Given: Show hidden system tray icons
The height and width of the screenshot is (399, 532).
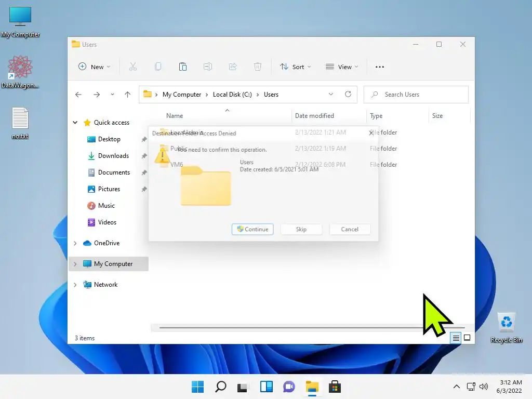Looking at the screenshot, I should point(457,387).
